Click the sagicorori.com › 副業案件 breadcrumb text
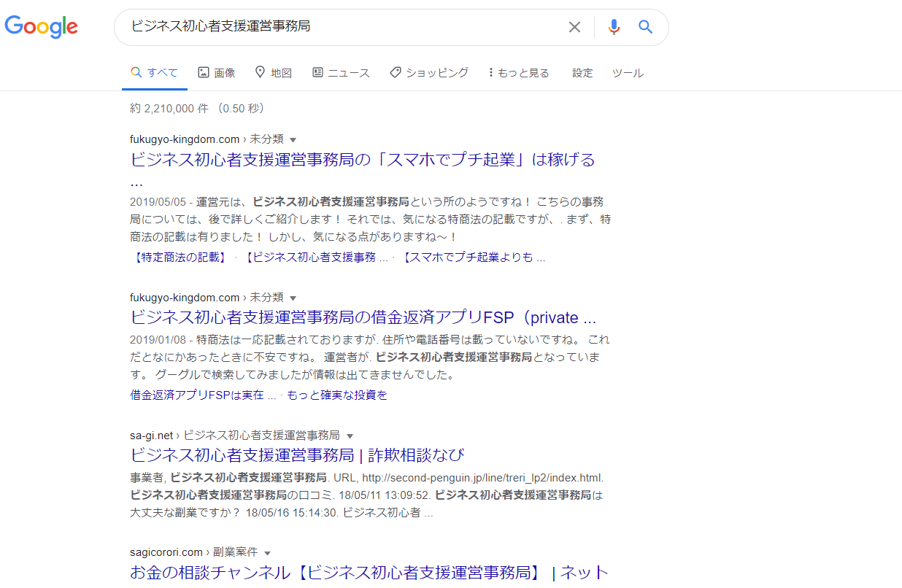Screen dimensions: 902x588 [193, 553]
